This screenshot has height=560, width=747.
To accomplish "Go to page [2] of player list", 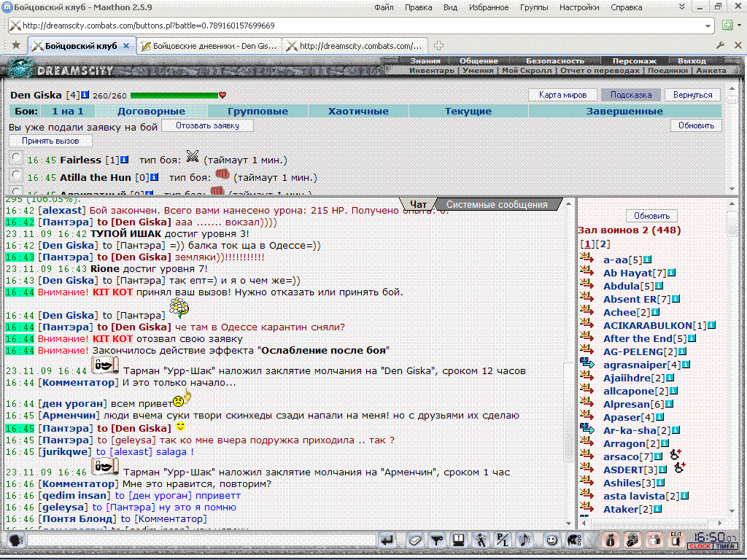I will (603, 244).
